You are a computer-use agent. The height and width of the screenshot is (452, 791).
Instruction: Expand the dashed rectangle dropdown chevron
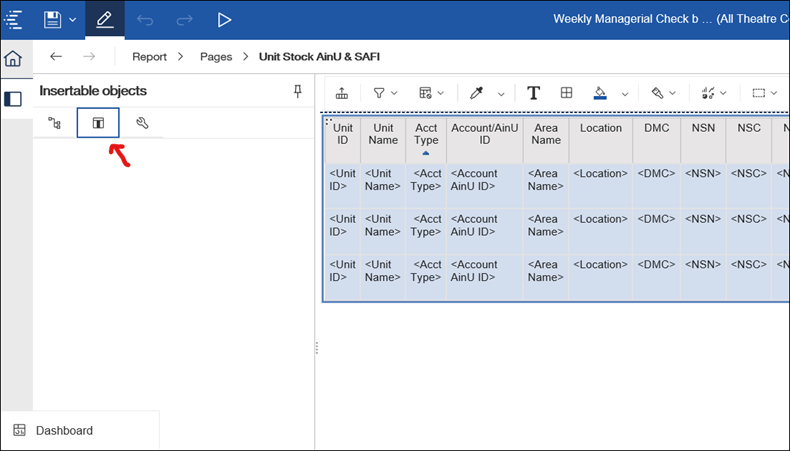(x=774, y=93)
